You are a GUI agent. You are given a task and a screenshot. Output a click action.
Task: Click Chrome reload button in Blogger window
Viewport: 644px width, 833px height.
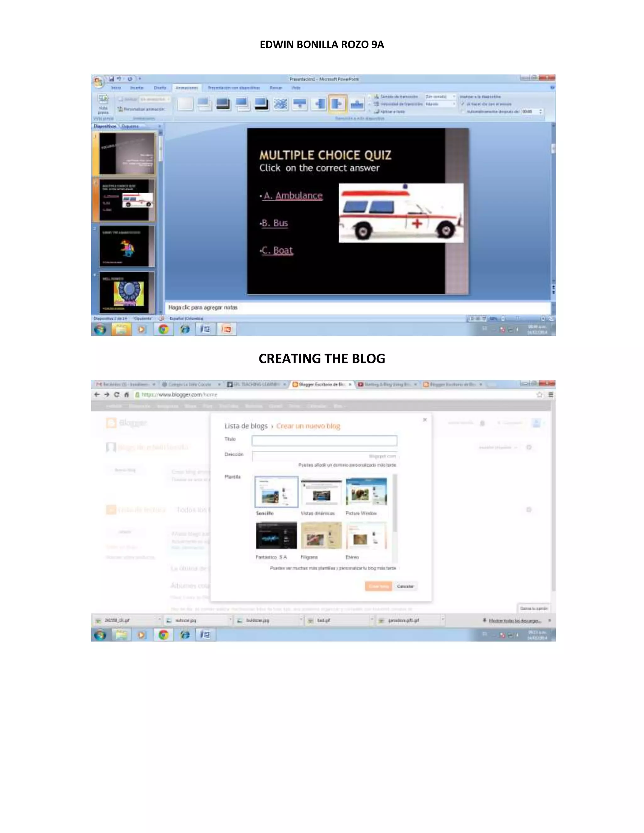click(x=117, y=395)
